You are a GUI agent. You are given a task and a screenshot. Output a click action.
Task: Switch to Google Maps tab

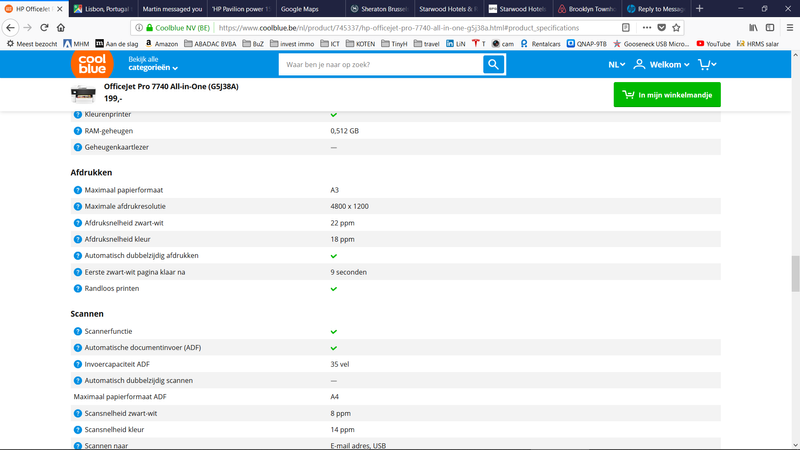click(x=310, y=9)
